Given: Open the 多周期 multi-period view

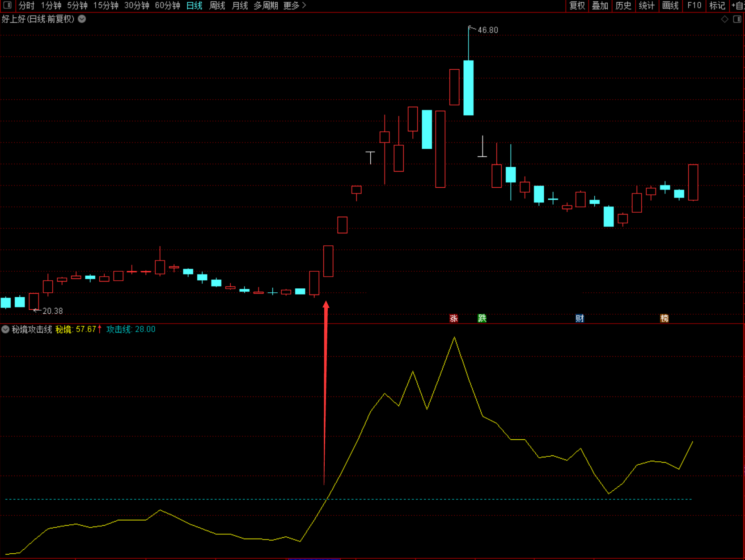Looking at the screenshot, I should click(266, 5).
